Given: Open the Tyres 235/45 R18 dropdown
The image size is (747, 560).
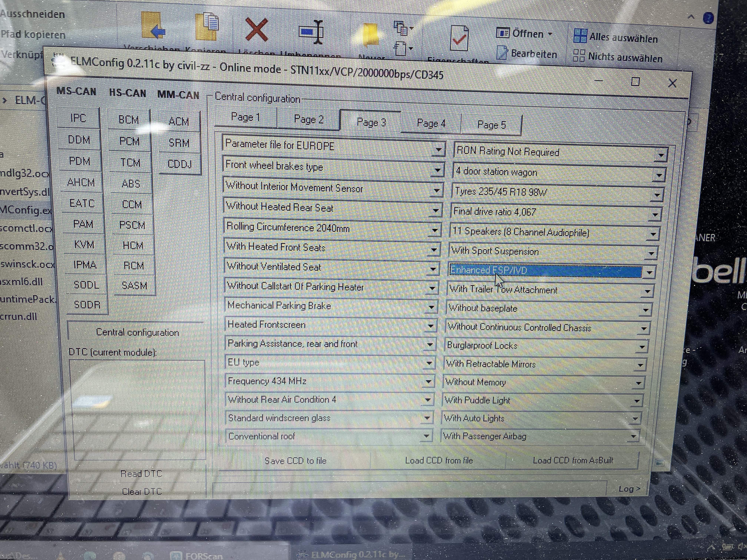Looking at the screenshot, I should coord(657,195).
